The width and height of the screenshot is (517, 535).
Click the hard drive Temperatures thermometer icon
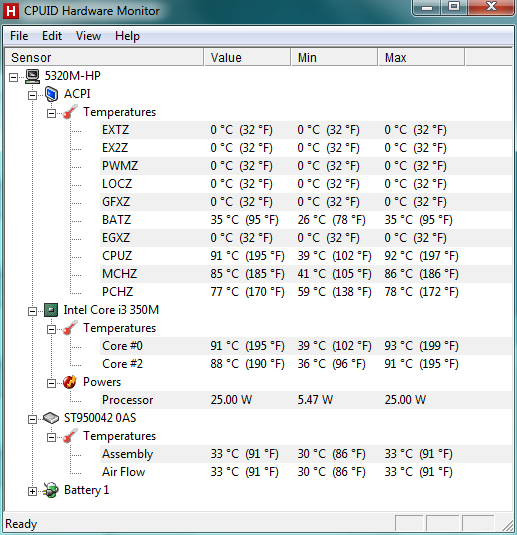click(x=70, y=436)
